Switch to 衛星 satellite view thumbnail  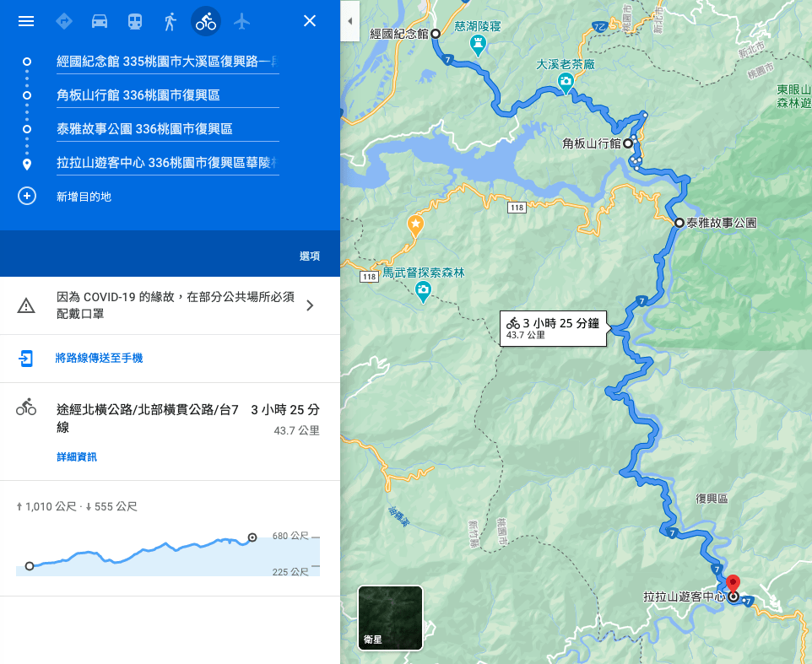click(x=390, y=618)
